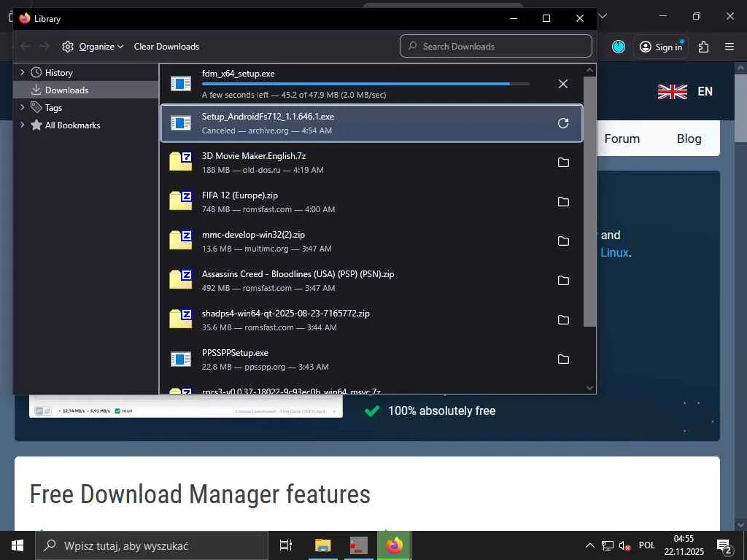Click the downloads list vertical scrollbar thumb
This screenshot has width=747, height=560.
click(x=589, y=201)
